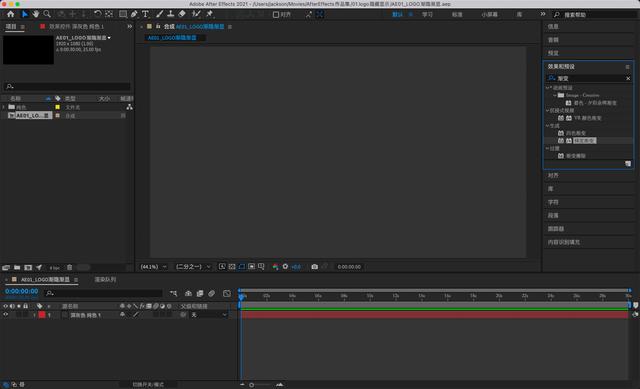Click the new composition icon in Project panel
The image size is (640, 389).
tap(28, 268)
